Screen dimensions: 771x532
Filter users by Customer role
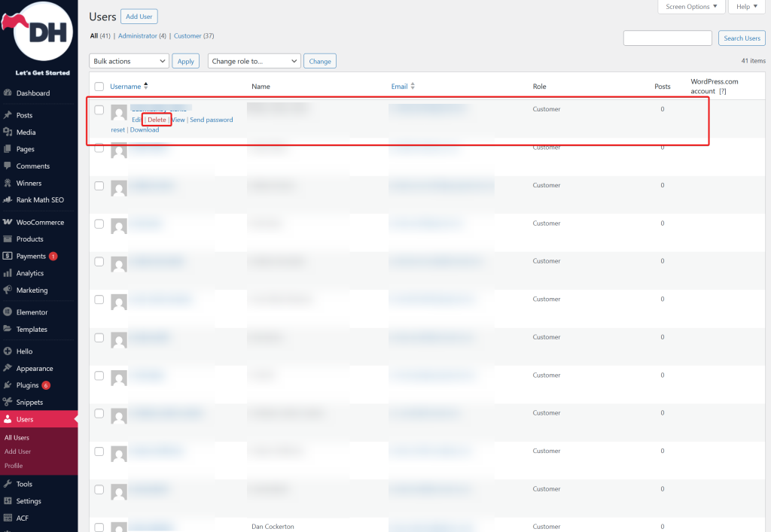click(187, 35)
